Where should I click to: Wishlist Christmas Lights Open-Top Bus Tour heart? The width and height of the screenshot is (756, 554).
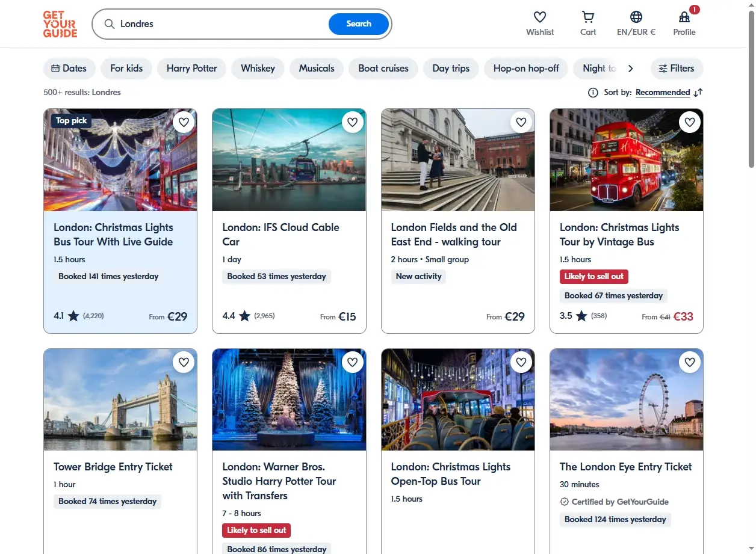(521, 362)
